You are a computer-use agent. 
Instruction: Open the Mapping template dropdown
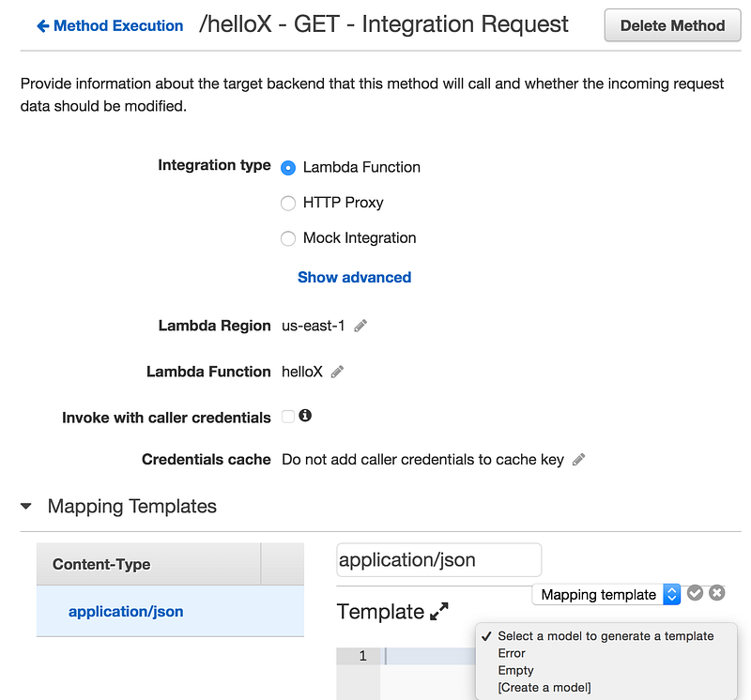606,595
